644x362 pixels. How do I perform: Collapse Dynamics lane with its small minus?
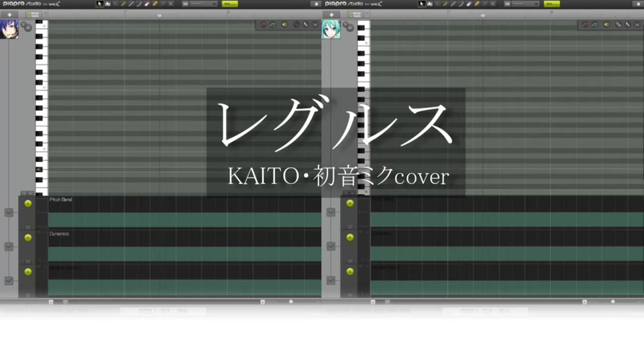pyautogui.click(x=28, y=261)
